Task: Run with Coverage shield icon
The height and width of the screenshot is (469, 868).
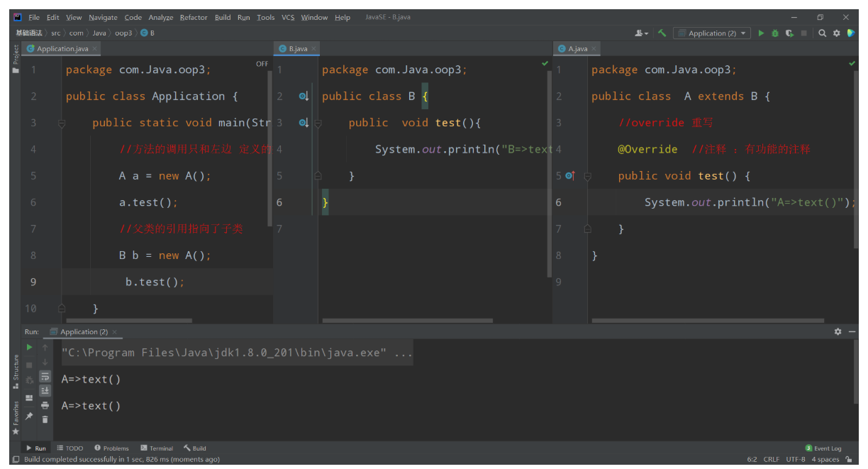Action: pos(789,33)
